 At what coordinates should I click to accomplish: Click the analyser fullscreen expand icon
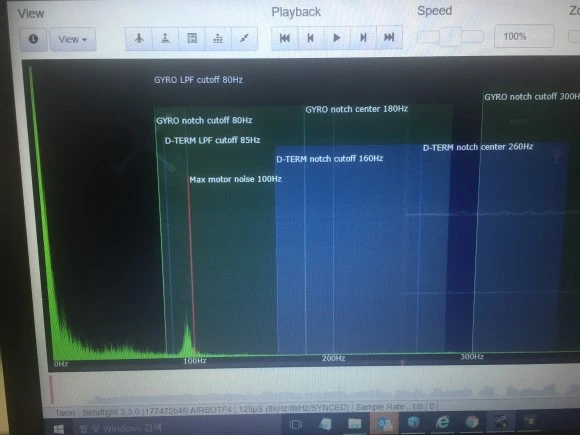pos(245,38)
